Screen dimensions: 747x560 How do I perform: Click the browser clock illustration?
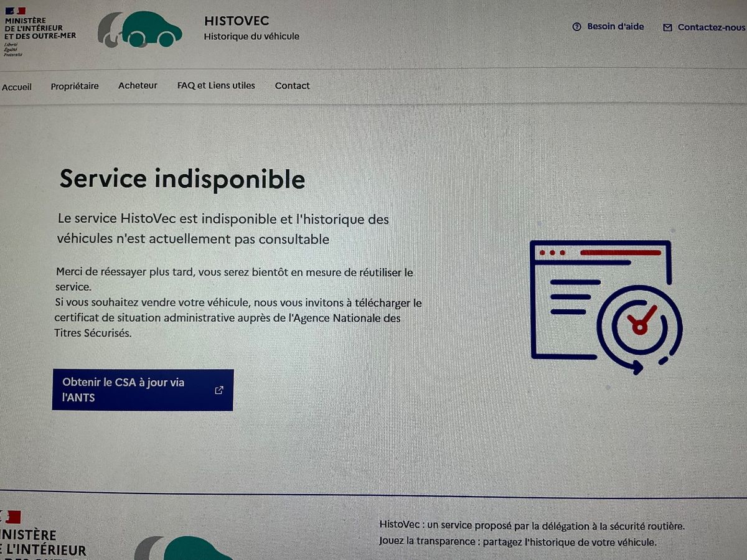click(x=606, y=307)
